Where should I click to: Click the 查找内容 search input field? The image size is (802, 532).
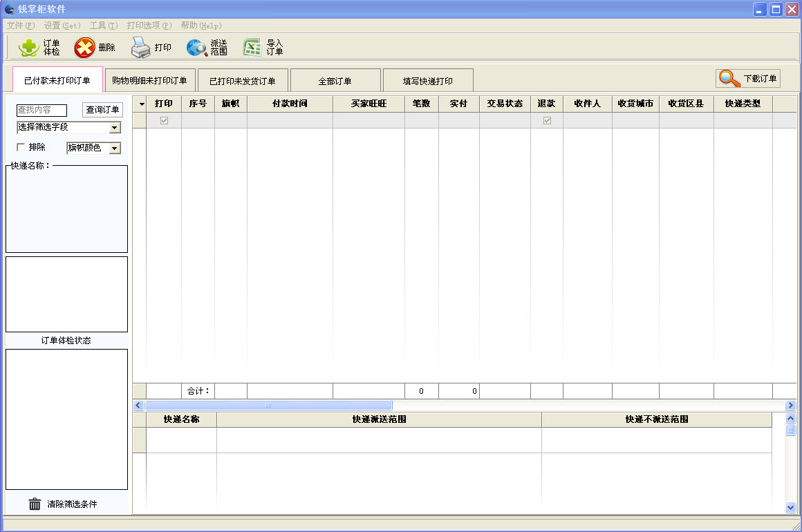[x=42, y=110]
